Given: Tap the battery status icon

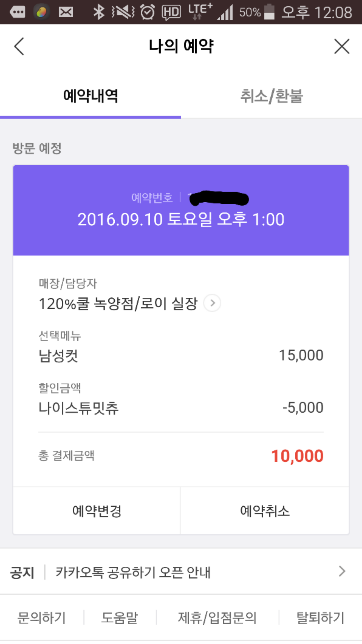Looking at the screenshot, I should pyautogui.click(x=269, y=12).
